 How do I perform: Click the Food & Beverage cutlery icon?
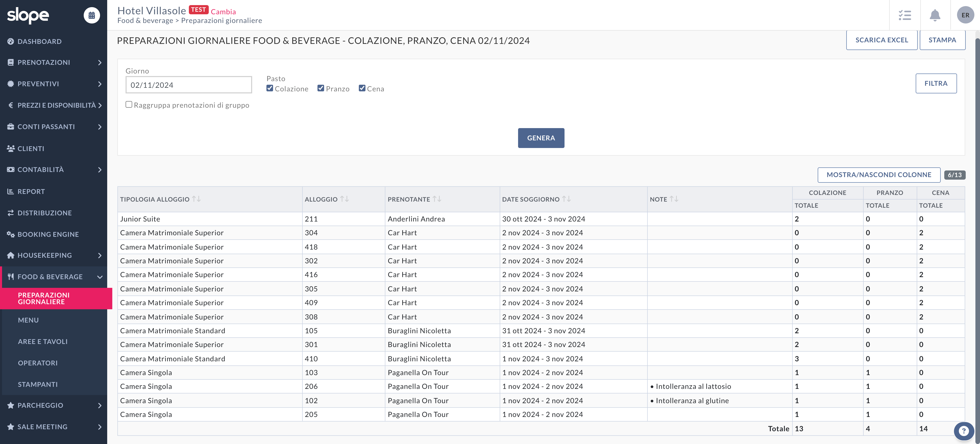click(x=11, y=277)
